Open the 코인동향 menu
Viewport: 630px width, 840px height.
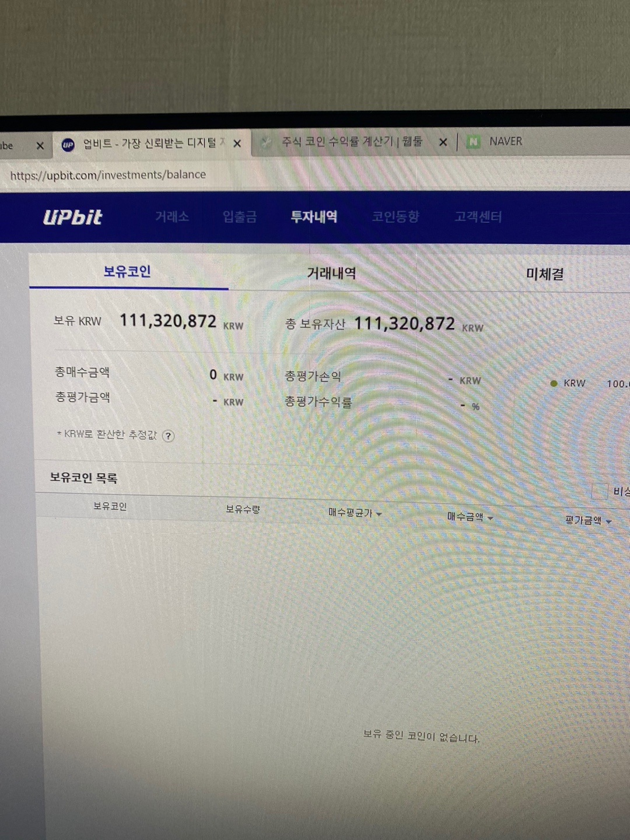click(x=395, y=217)
